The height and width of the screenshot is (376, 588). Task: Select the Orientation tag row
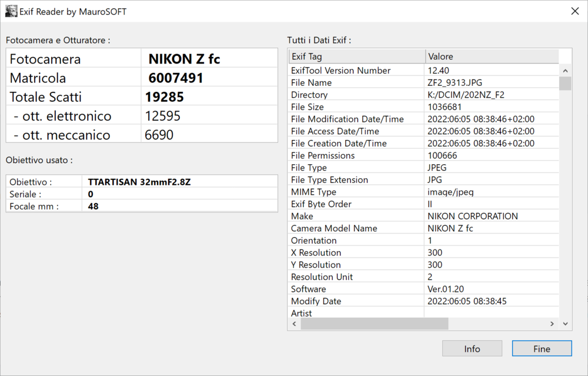click(x=424, y=240)
